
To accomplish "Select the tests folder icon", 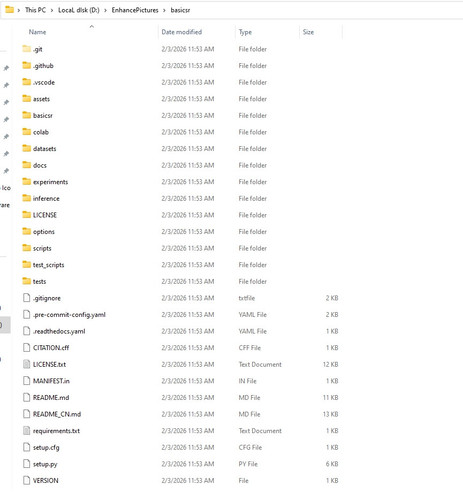I will (27, 281).
